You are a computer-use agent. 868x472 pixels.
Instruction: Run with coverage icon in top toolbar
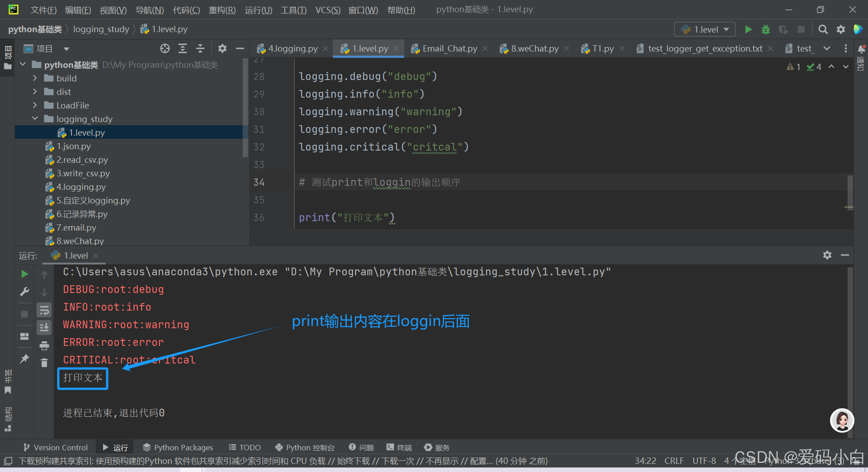[x=783, y=29]
